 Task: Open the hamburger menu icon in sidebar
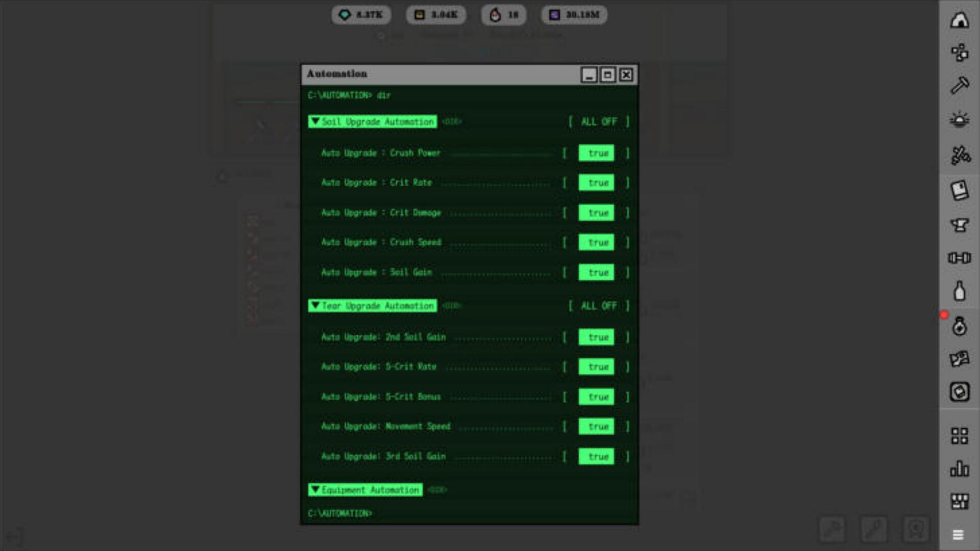958,535
